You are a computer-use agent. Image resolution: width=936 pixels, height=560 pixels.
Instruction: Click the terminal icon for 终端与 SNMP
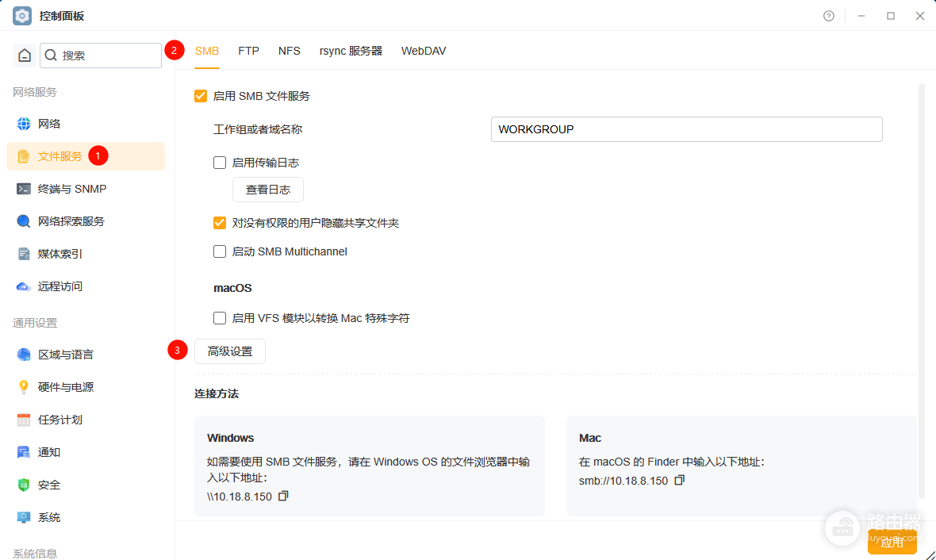(23, 189)
